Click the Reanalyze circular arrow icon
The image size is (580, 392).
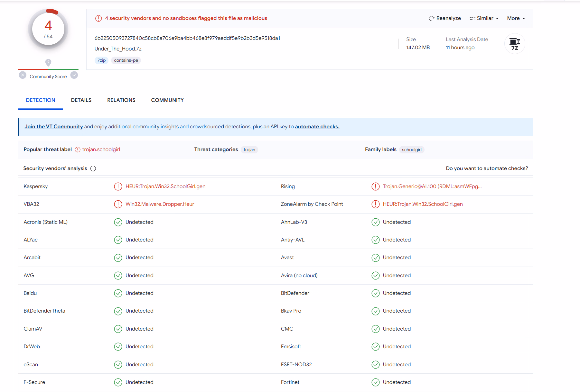click(431, 18)
